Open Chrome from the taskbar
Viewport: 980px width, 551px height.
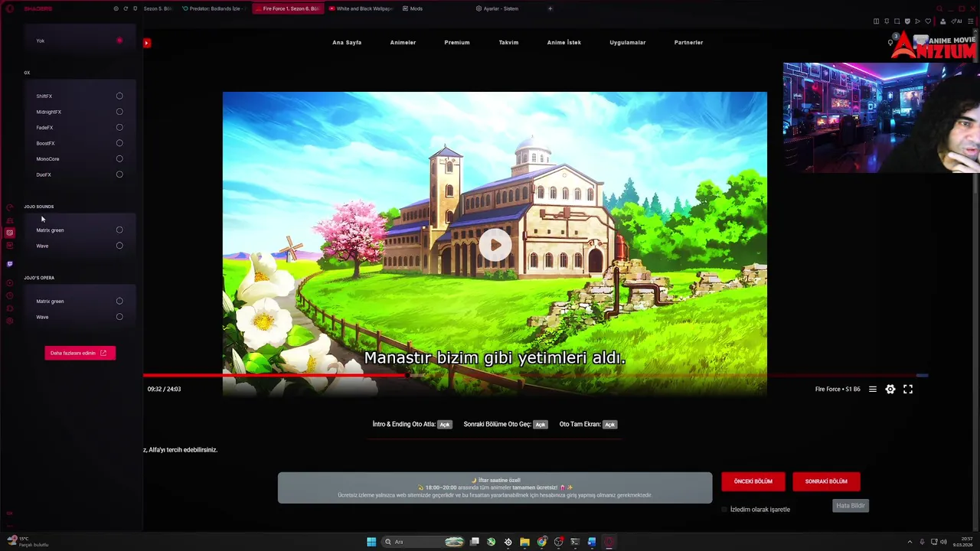point(542,542)
